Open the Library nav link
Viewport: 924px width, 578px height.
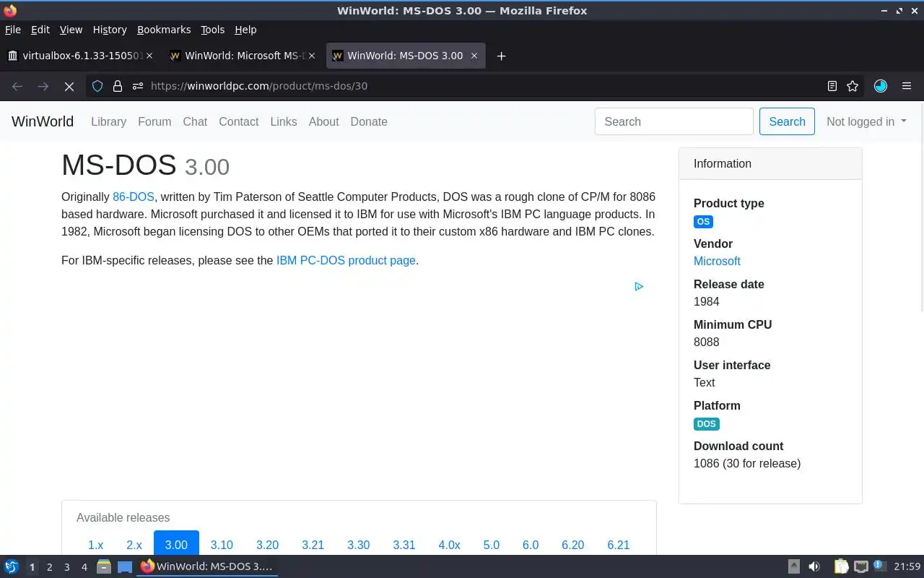[108, 121]
